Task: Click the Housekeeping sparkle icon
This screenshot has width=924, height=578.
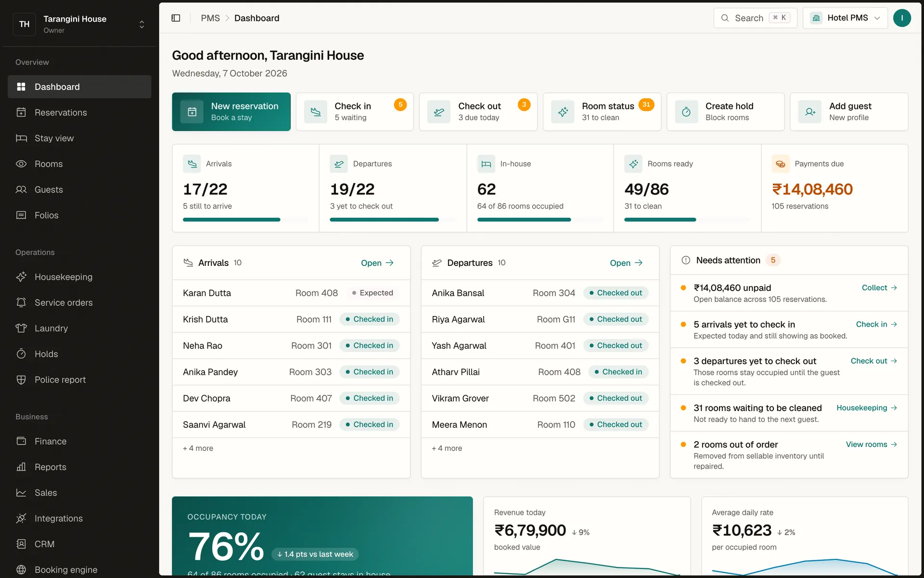Action: point(21,277)
